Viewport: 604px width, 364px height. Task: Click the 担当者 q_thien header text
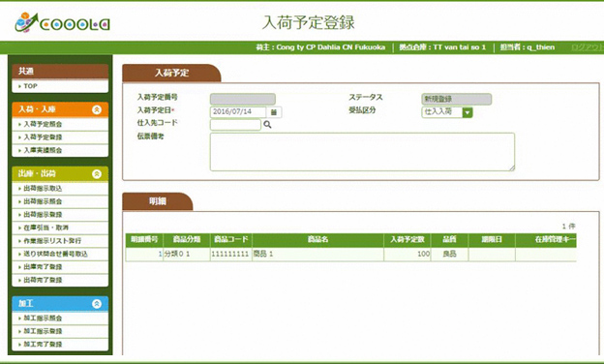pos(528,47)
